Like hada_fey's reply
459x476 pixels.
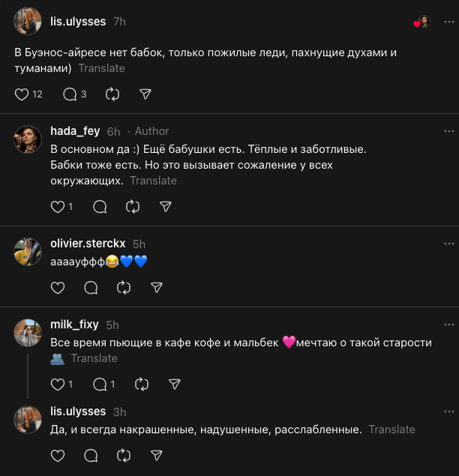click(x=58, y=206)
